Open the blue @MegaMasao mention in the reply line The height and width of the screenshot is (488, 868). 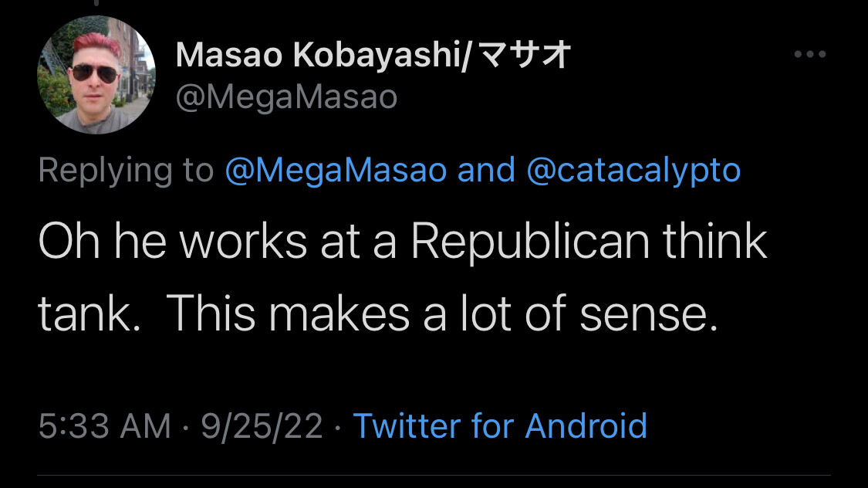(x=336, y=171)
